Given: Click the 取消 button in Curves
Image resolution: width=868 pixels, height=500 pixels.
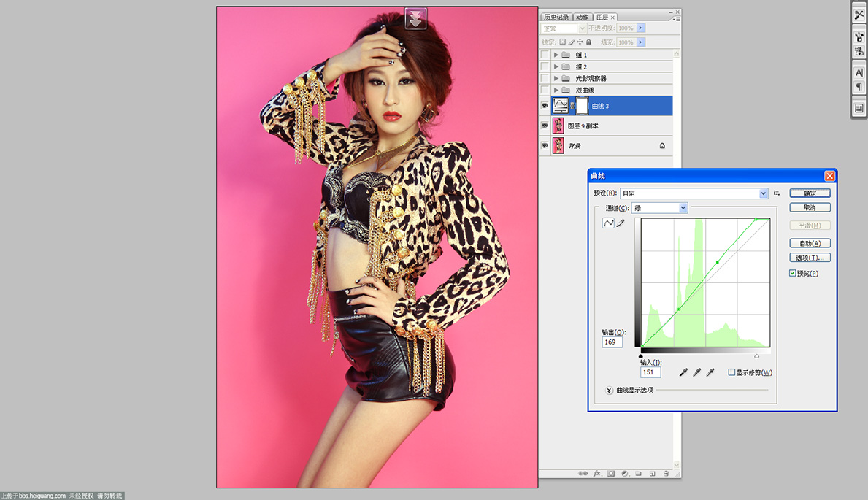Looking at the screenshot, I should [810, 207].
